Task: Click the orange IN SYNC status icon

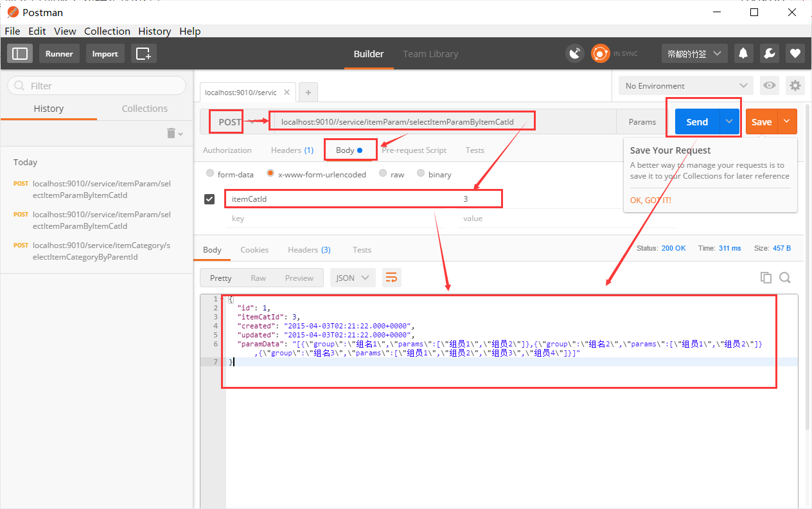Action: 600,53
